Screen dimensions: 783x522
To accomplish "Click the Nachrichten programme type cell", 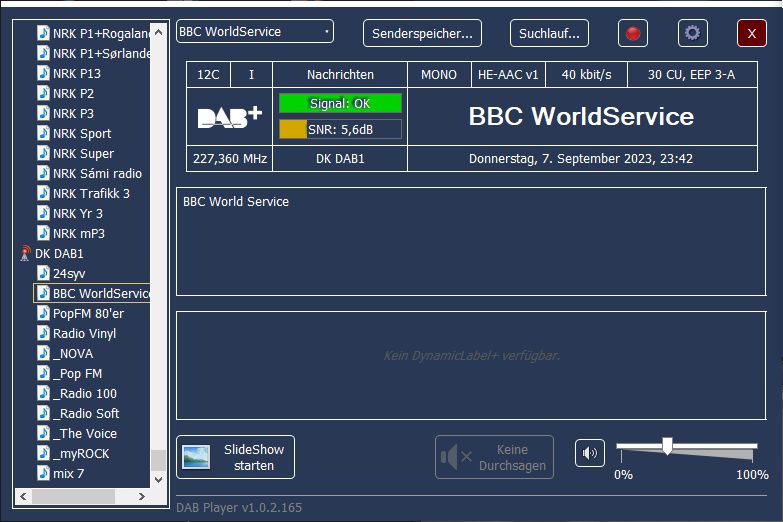I will click(340, 75).
